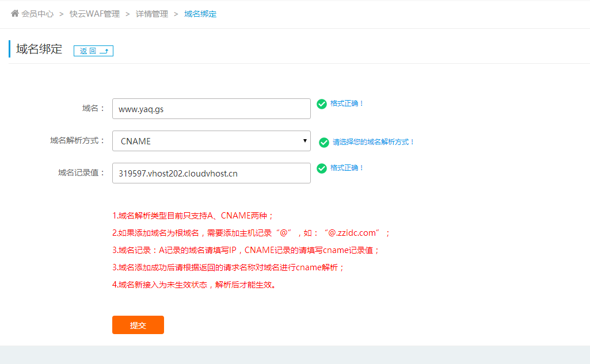The image size is (590, 364).
Task: Click the dropdown arrow on the CNAME selector
Action: 306,141
